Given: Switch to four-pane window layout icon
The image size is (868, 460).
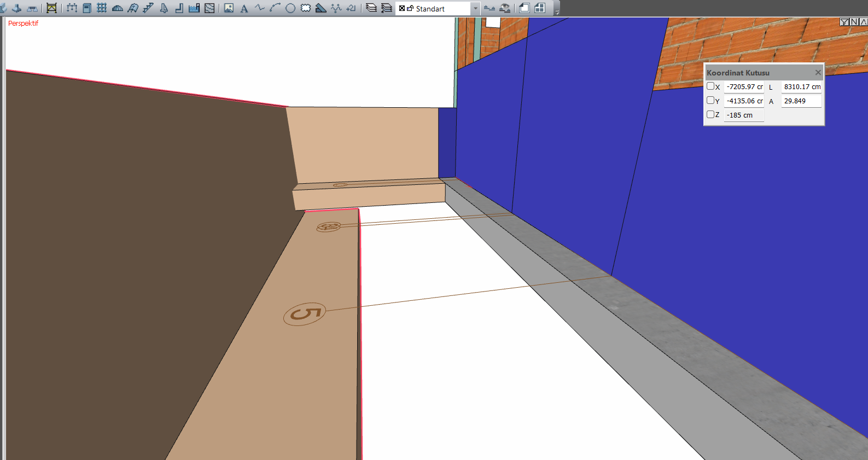Looking at the screenshot, I should [x=540, y=8].
